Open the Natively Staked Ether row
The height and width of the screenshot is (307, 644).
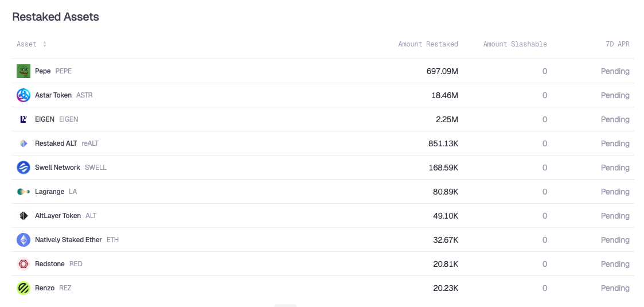click(x=323, y=240)
